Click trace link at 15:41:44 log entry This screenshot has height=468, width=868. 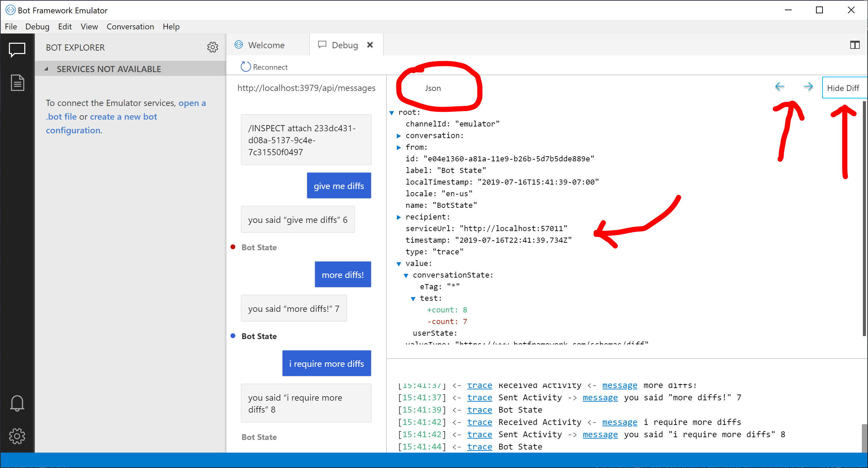479,446
